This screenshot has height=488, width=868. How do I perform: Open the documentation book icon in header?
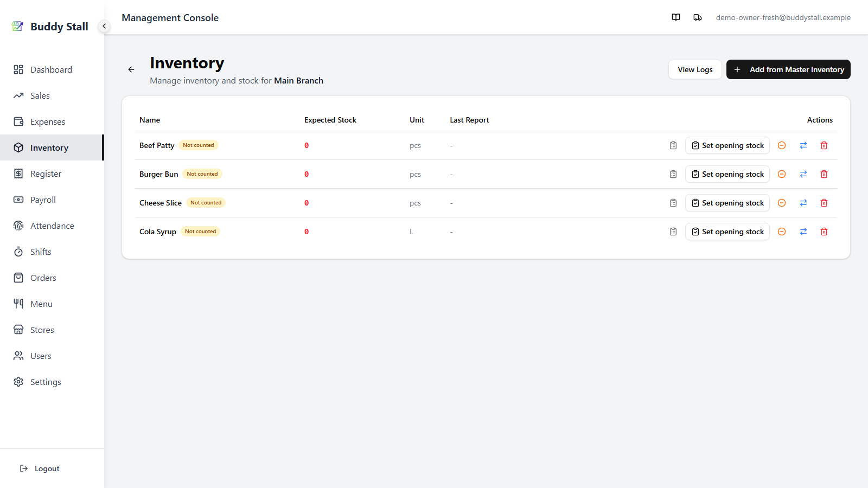(x=676, y=17)
